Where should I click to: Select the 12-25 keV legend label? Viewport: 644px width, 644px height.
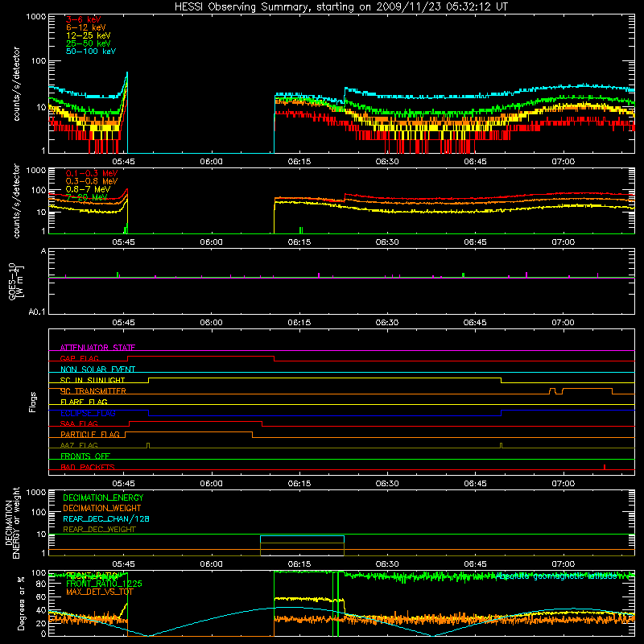click(x=89, y=35)
